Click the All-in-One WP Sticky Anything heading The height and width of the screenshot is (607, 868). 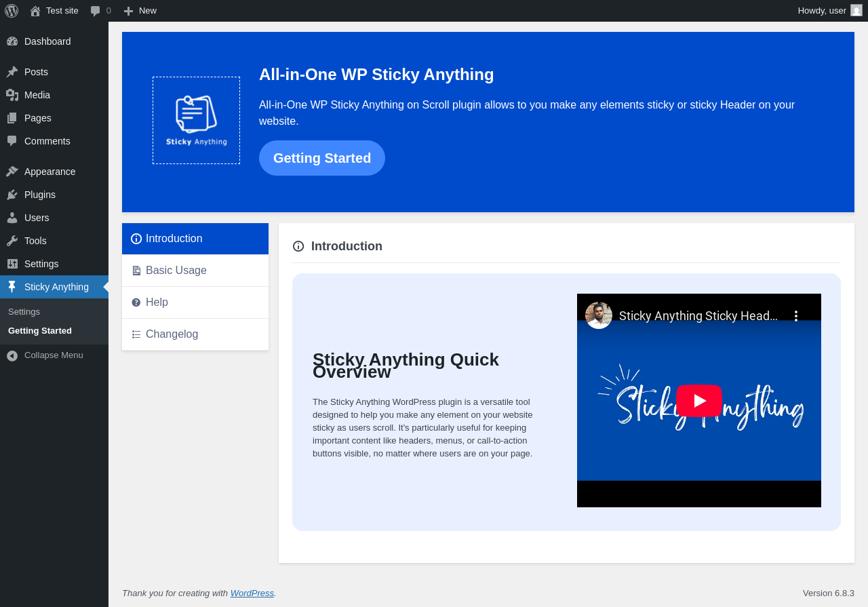(376, 75)
